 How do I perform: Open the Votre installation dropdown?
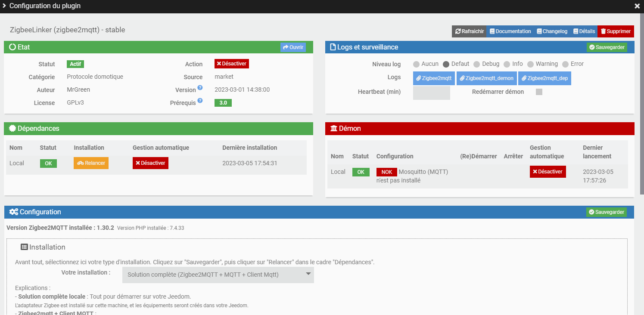coord(218,275)
